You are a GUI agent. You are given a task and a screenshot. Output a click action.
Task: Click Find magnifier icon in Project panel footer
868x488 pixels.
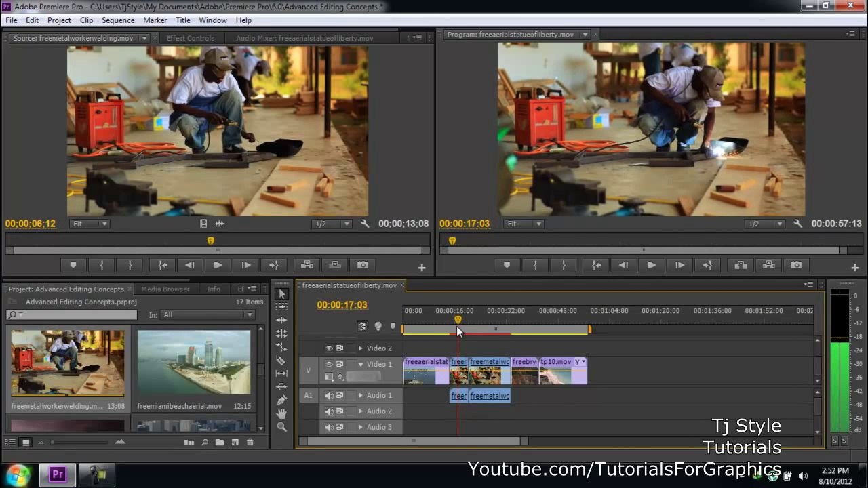point(205,443)
